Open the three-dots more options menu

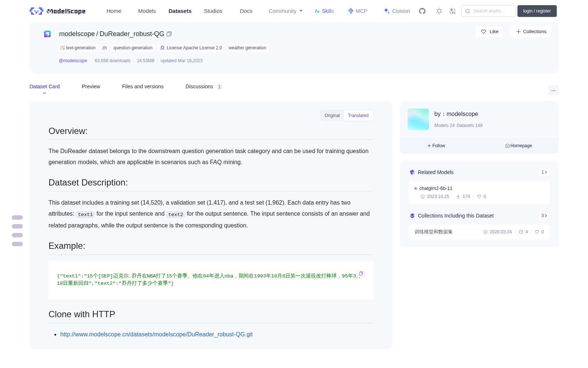point(553,90)
